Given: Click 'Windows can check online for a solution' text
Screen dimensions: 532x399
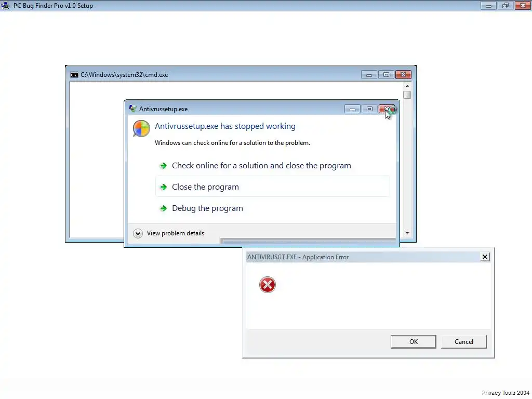Looking at the screenshot, I should pos(232,143).
